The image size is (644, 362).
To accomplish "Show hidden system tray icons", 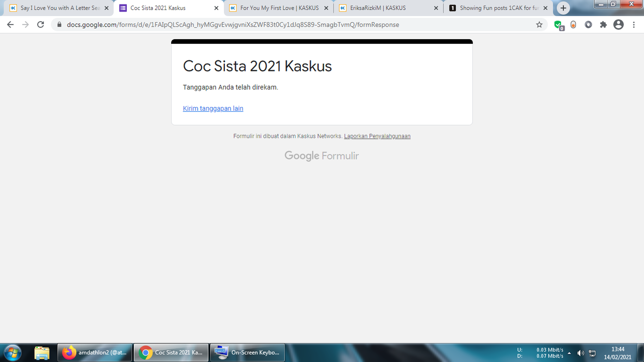I will pyautogui.click(x=569, y=353).
